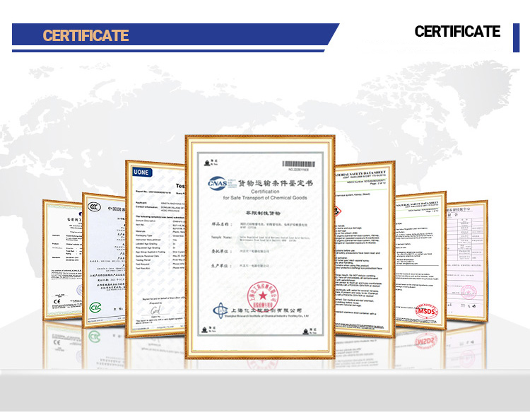The height and width of the screenshot is (420, 530).
Task: Click the red MSDS stamp
Action: point(426,311)
